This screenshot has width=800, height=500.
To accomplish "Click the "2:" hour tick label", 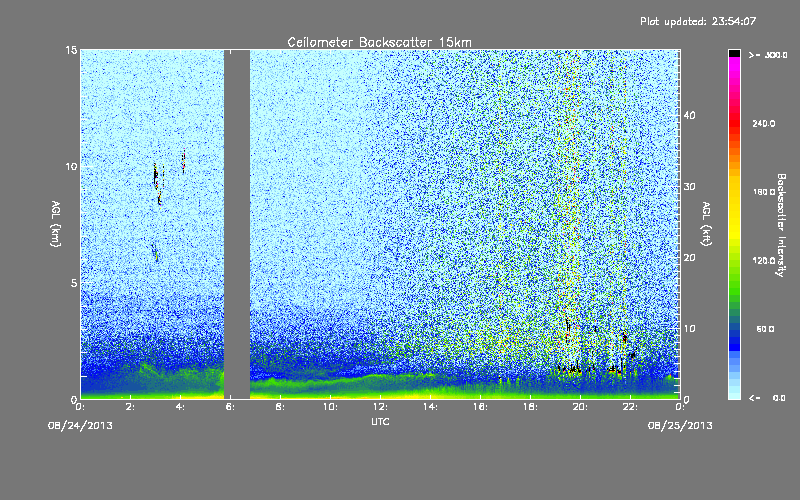I will point(130,407).
